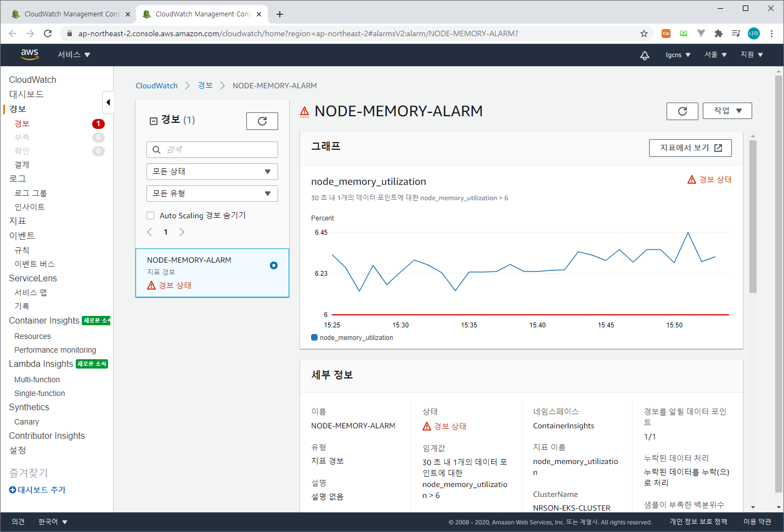Click the alarm detail panel scrollbar

(x=753, y=217)
